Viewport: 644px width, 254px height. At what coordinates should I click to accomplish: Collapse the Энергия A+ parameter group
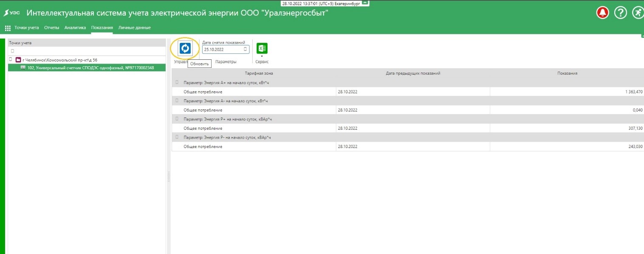pos(177,82)
